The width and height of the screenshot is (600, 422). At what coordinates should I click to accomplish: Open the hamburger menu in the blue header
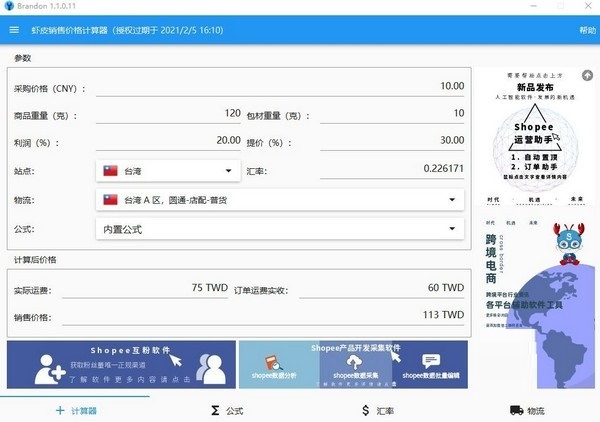(14, 30)
